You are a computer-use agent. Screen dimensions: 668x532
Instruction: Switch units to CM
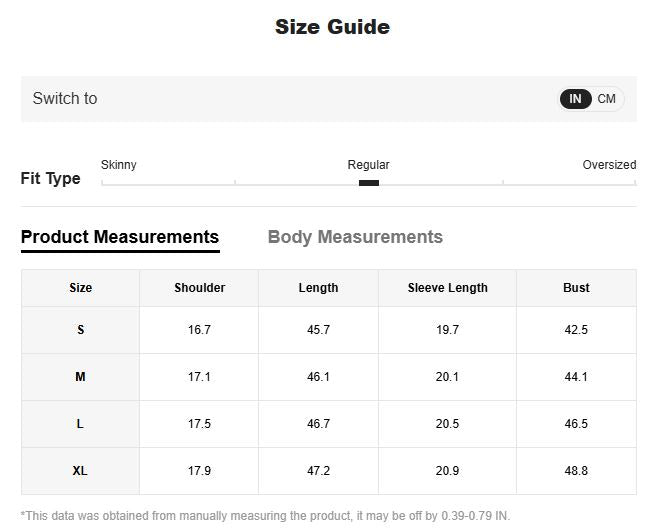(x=606, y=99)
